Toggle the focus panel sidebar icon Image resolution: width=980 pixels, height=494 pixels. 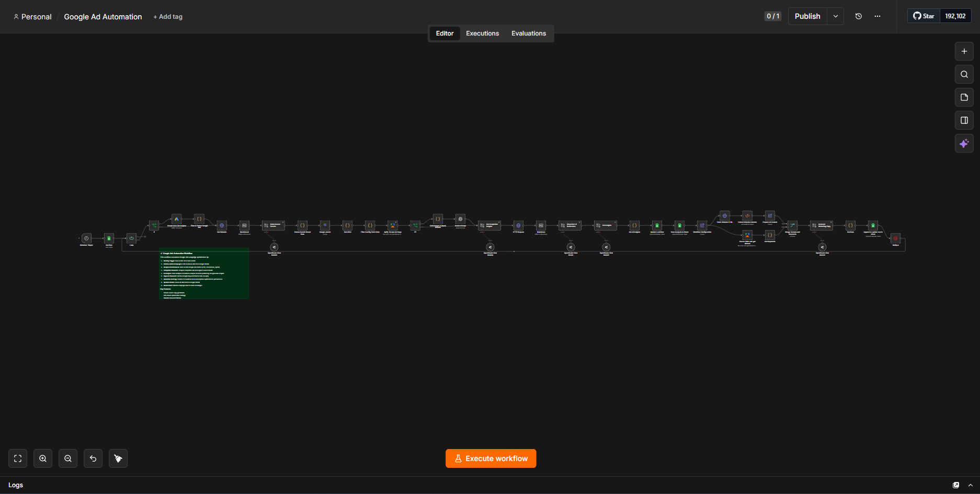pos(964,120)
